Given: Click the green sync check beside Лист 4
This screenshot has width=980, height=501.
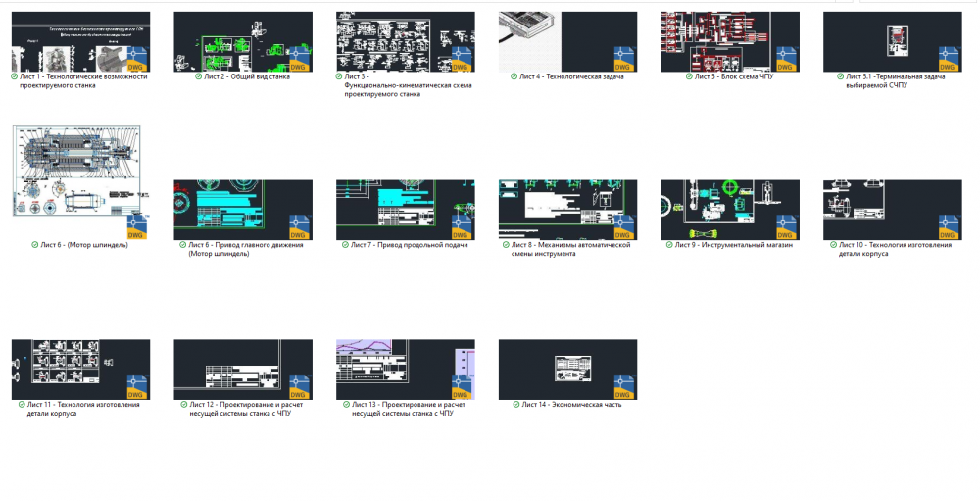Looking at the screenshot, I should click(x=514, y=76).
